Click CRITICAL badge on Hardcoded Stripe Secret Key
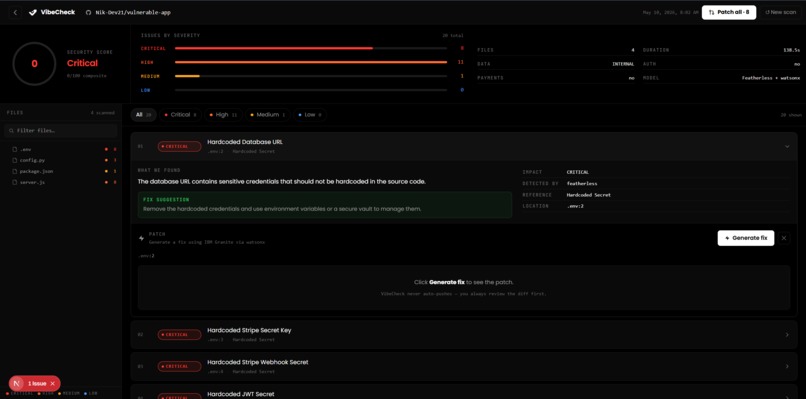This screenshot has height=399, width=806. pos(179,335)
